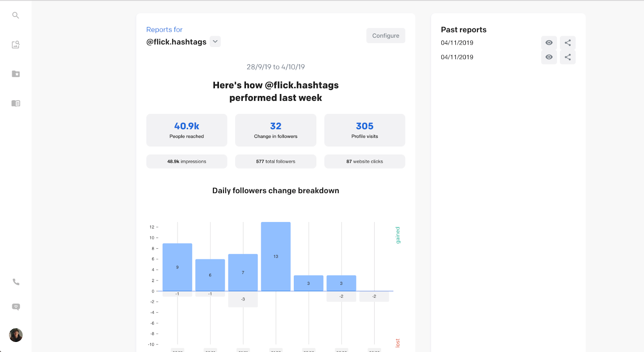Click the red 'lost' axis label

pyautogui.click(x=398, y=343)
